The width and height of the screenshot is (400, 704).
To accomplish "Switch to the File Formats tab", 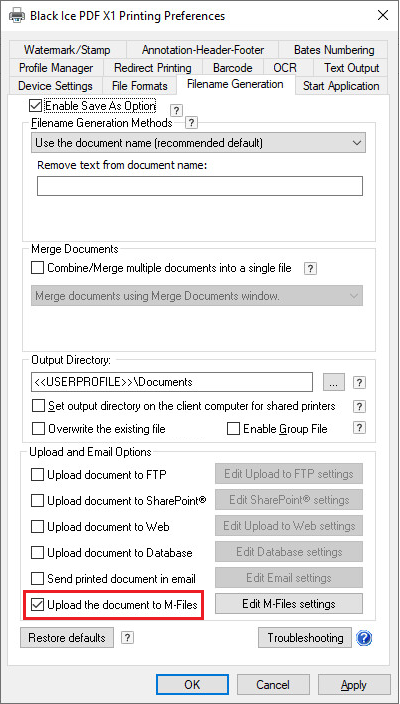I will 140,86.
